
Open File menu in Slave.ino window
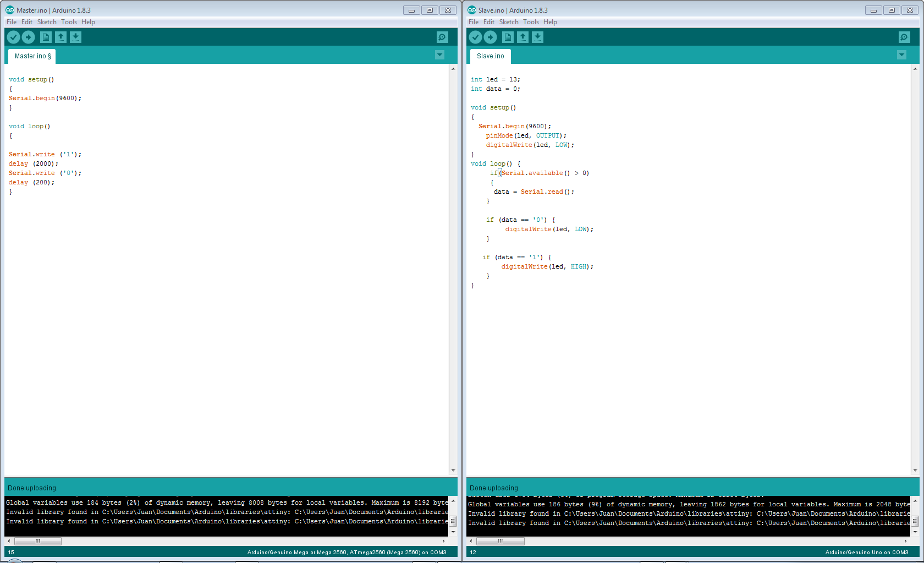474,22
